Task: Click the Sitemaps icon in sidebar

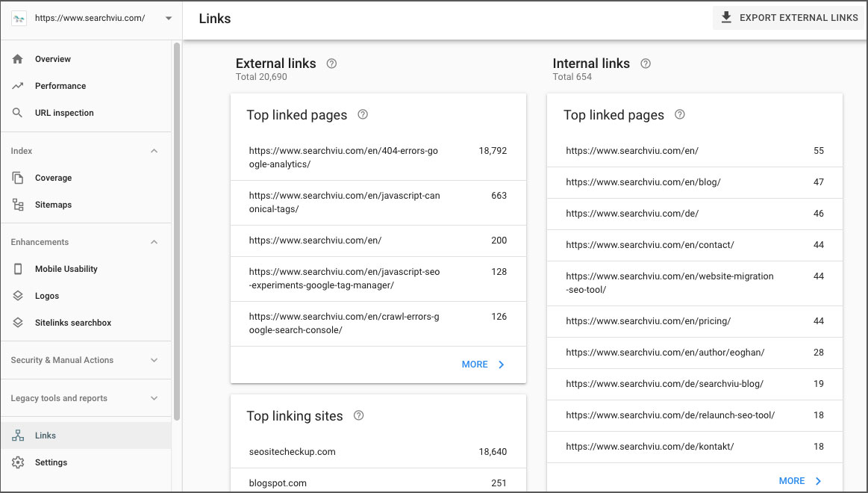Action: click(18, 205)
